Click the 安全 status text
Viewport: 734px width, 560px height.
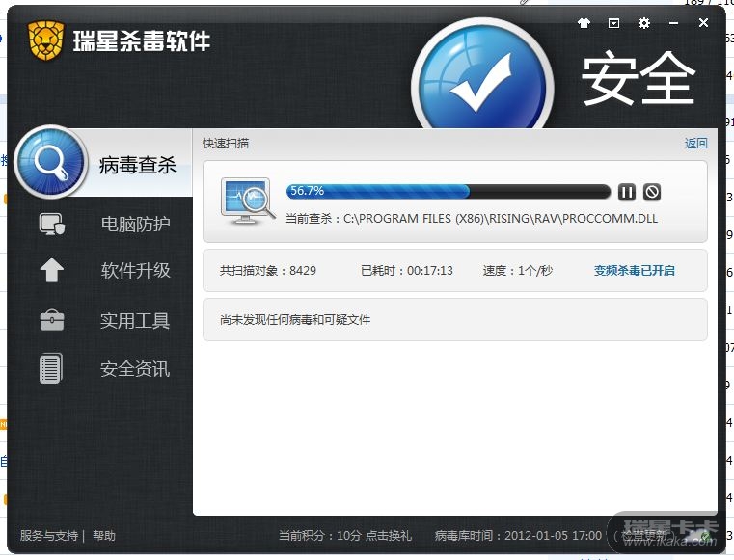(x=639, y=77)
